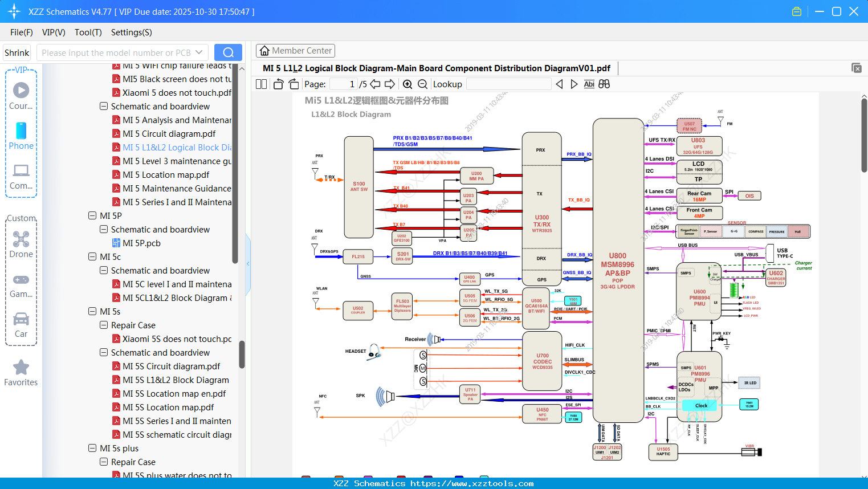Enable the binoculars search match option

coord(604,84)
